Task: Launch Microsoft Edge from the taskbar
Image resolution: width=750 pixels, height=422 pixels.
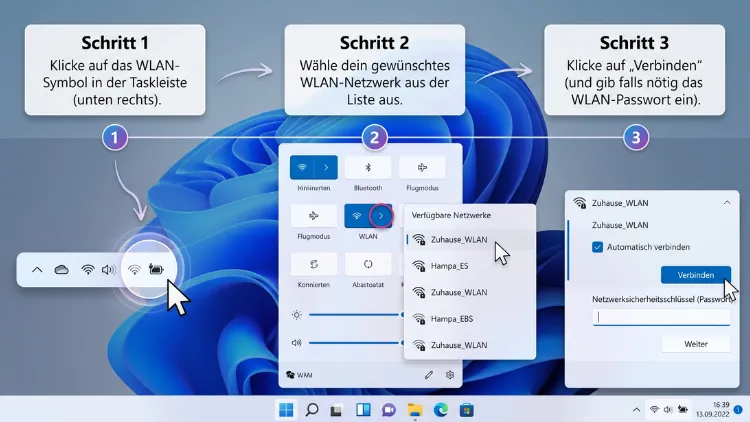Action: (x=441, y=410)
